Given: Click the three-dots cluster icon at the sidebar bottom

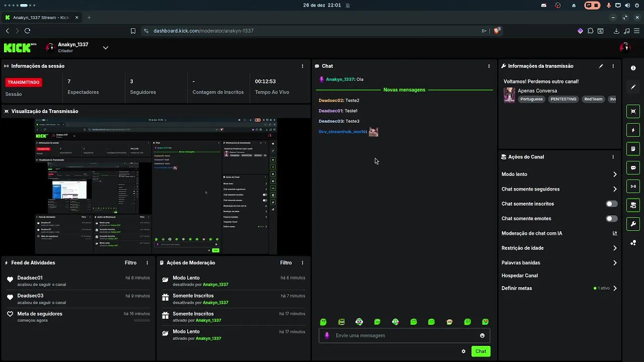Looking at the screenshot, I should [x=633, y=243].
